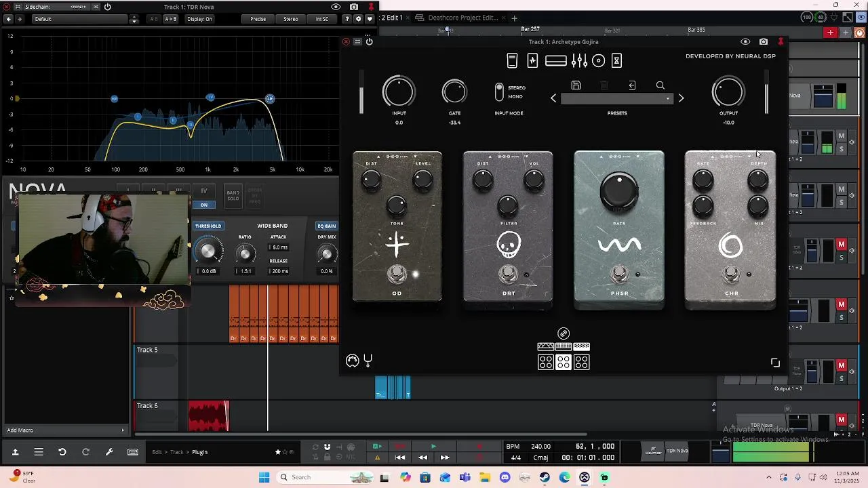Toggle TDR Nova window visibility eye
This screenshot has width=868, height=488.
point(336,7)
